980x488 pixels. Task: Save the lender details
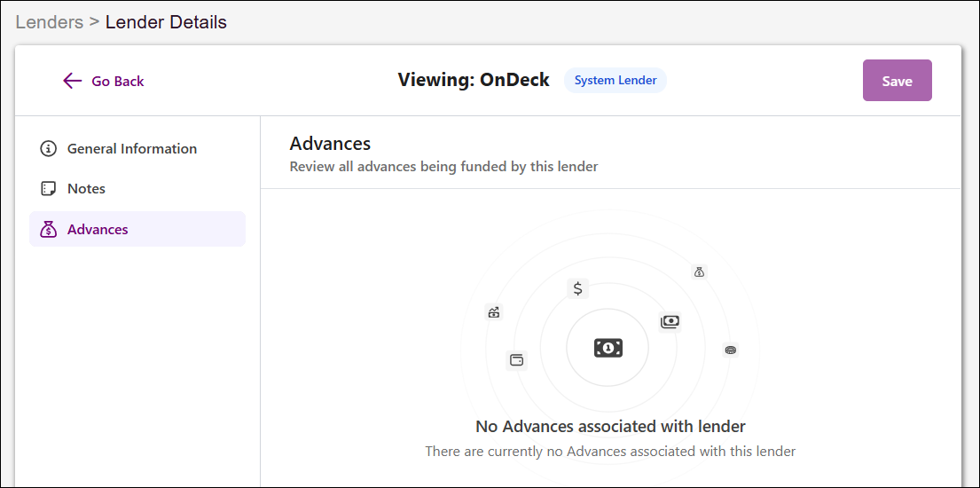[x=897, y=81]
